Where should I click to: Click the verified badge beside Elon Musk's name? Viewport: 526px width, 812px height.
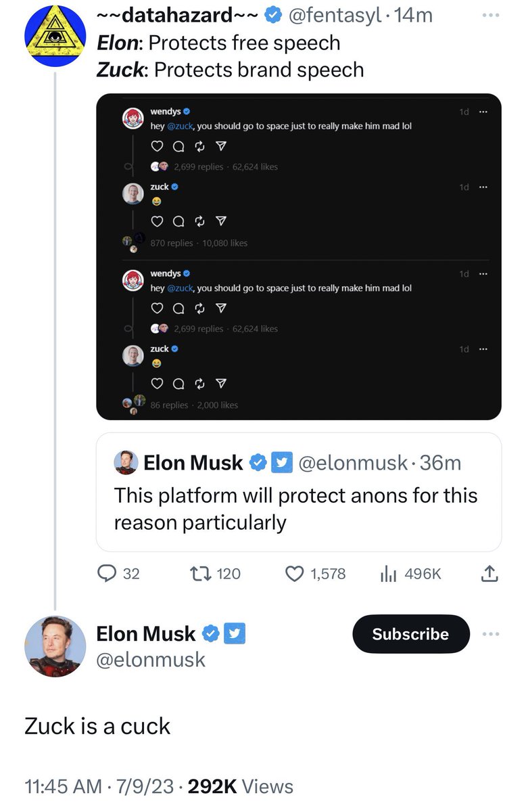211,634
